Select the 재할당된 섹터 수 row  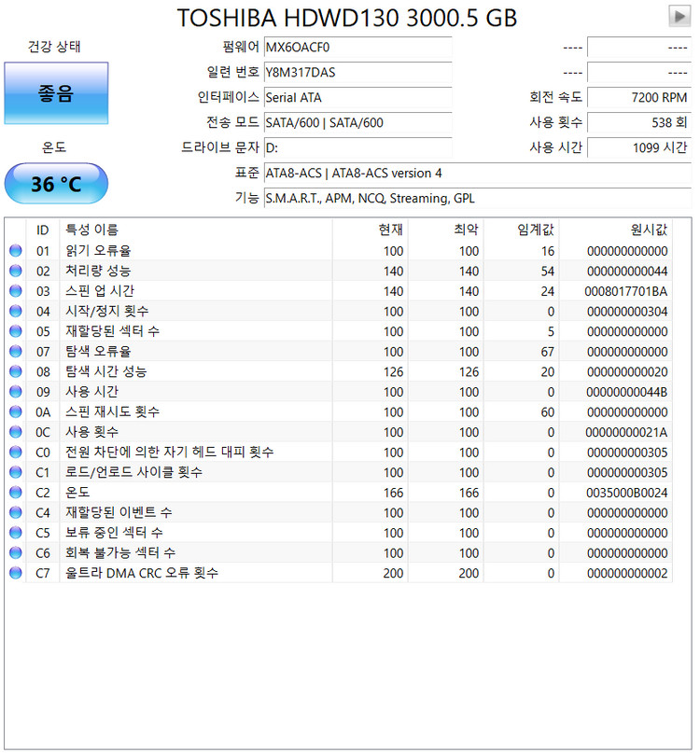click(339, 331)
